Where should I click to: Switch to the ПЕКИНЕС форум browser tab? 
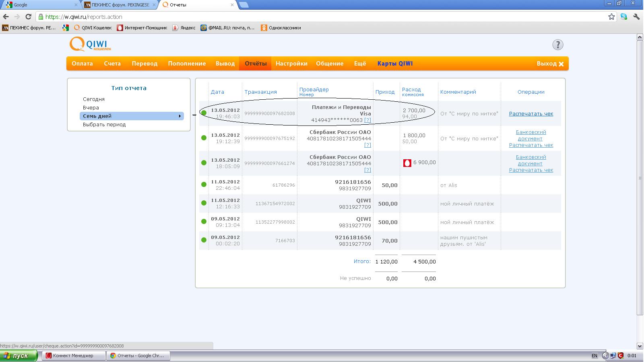tap(120, 5)
